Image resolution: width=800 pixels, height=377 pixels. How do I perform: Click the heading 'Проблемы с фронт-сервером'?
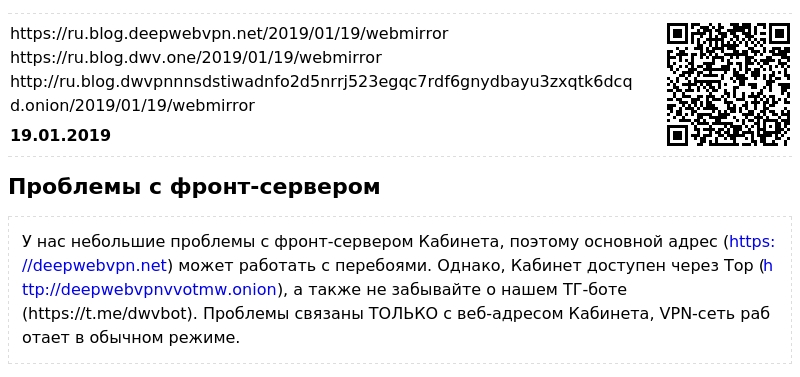point(194,187)
